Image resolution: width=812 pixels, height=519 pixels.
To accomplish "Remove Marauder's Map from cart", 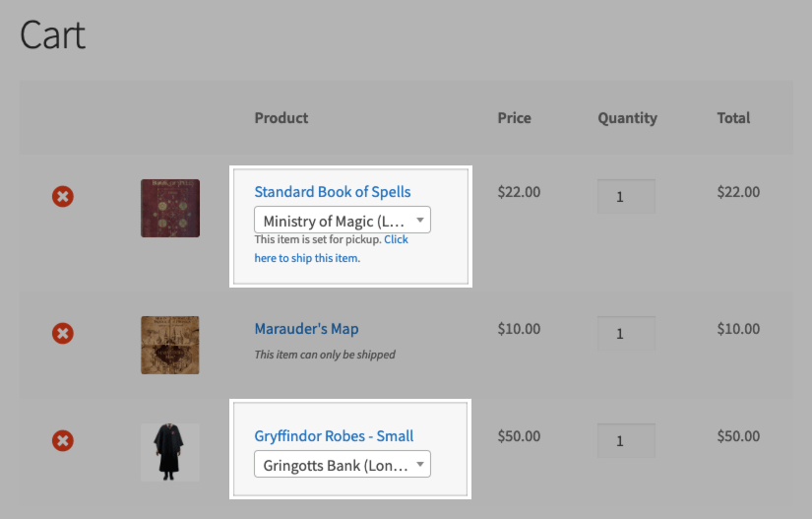I will pyautogui.click(x=62, y=334).
